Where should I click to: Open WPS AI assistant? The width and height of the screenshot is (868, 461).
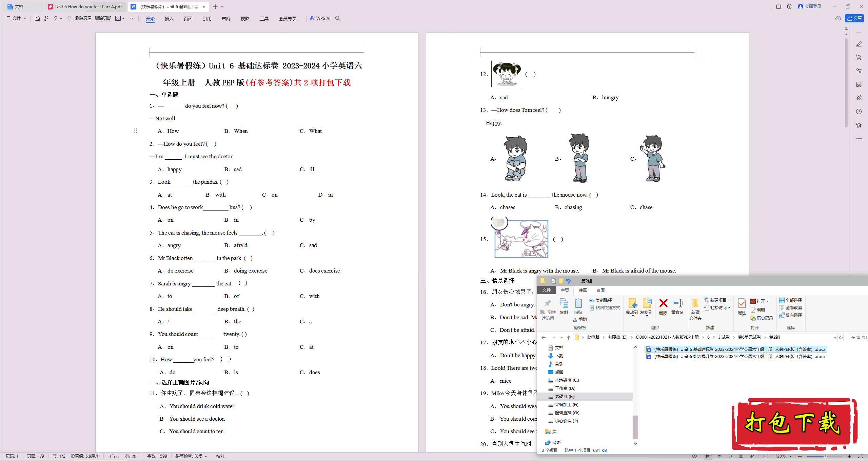pyautogui.click(x=320, y=18)
